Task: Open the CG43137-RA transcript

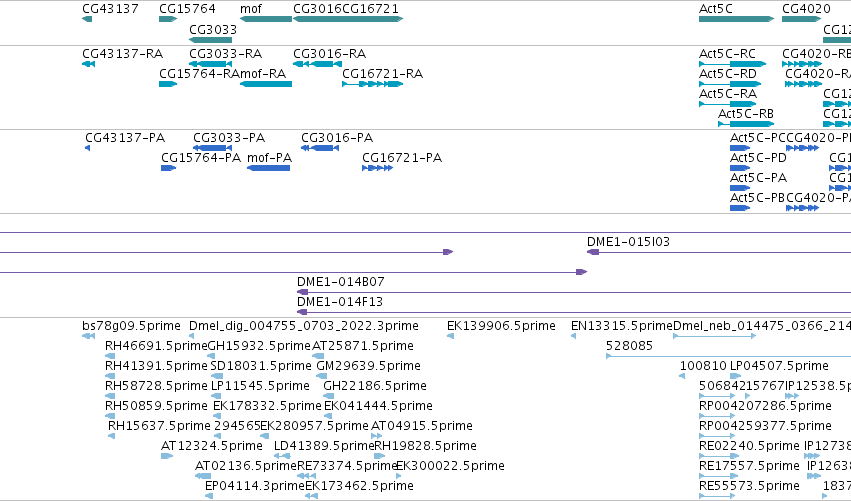Action: pos(88,65)
